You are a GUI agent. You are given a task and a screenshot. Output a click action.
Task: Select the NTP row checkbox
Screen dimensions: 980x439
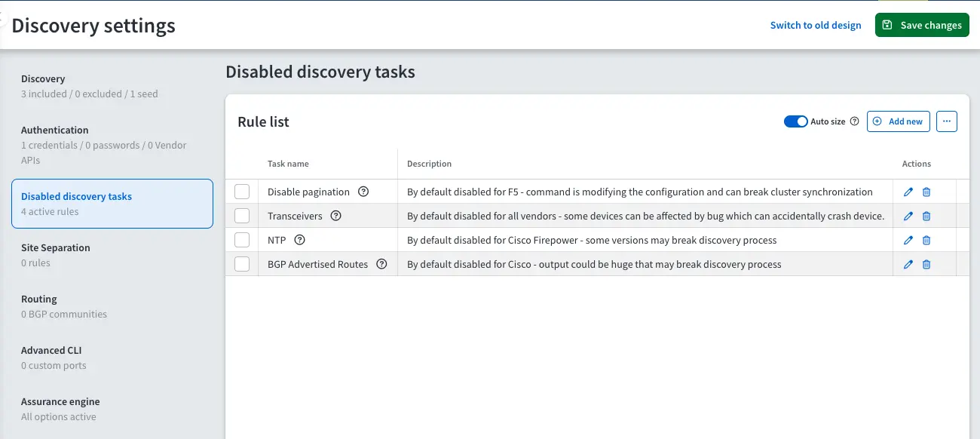point(242,240)
